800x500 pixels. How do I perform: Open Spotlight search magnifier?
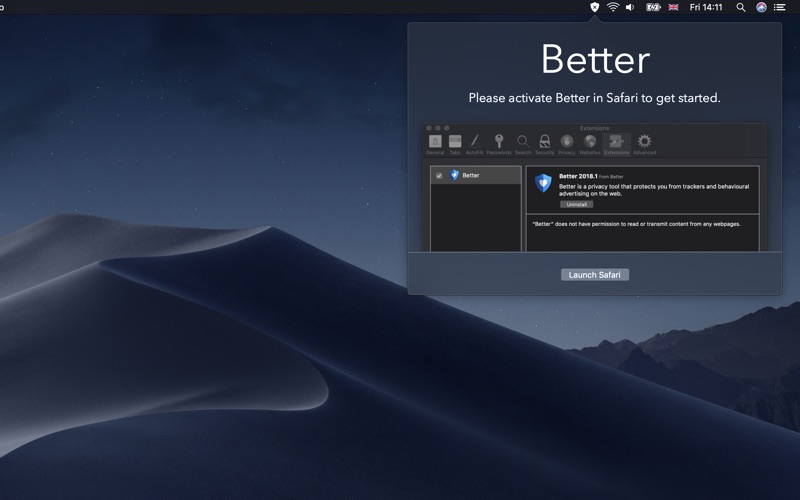tap(741, 7)
